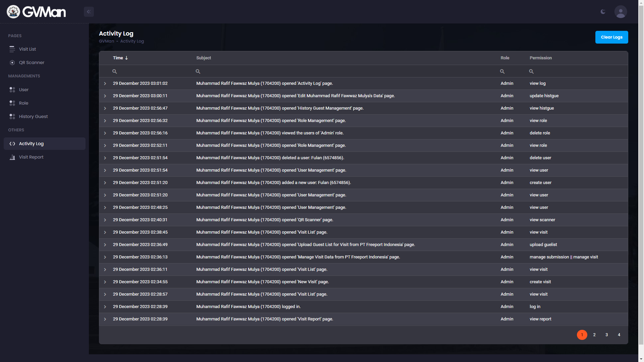Toggle Time column sort arrow
The height and width of the screenshot is (362, 644).
(x=126, y=58)
